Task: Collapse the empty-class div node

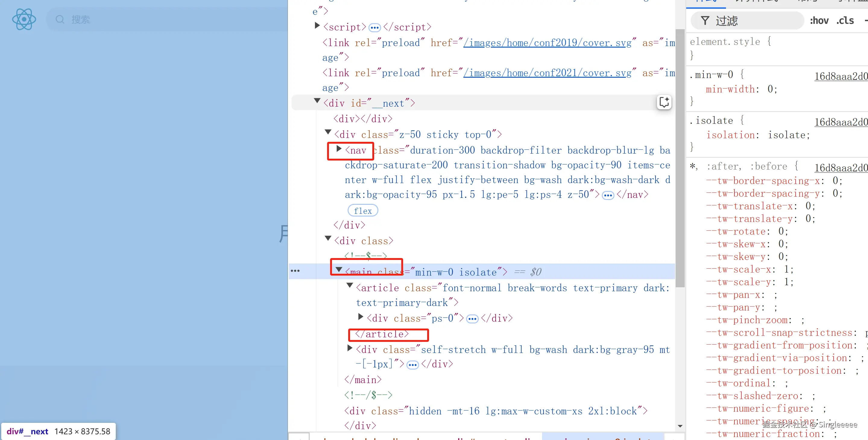Action: [328, 238]
